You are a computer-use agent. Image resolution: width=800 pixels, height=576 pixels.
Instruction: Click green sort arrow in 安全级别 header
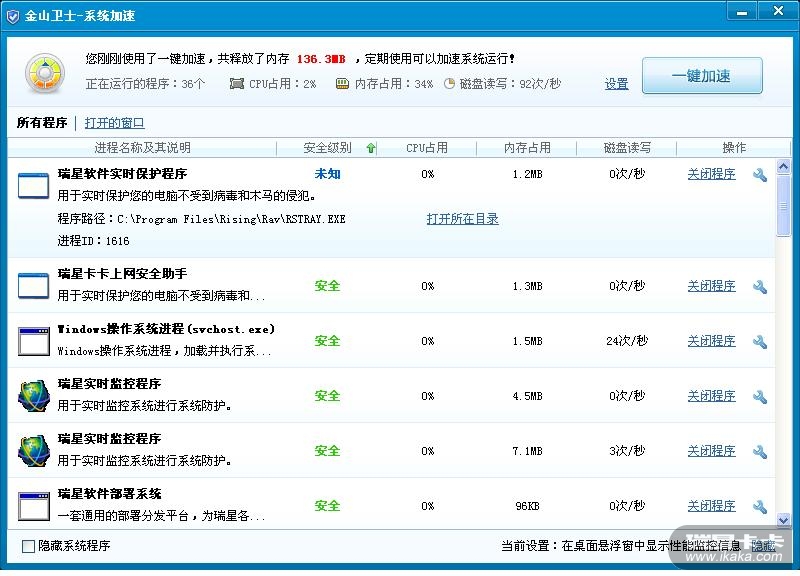(371, 148)
